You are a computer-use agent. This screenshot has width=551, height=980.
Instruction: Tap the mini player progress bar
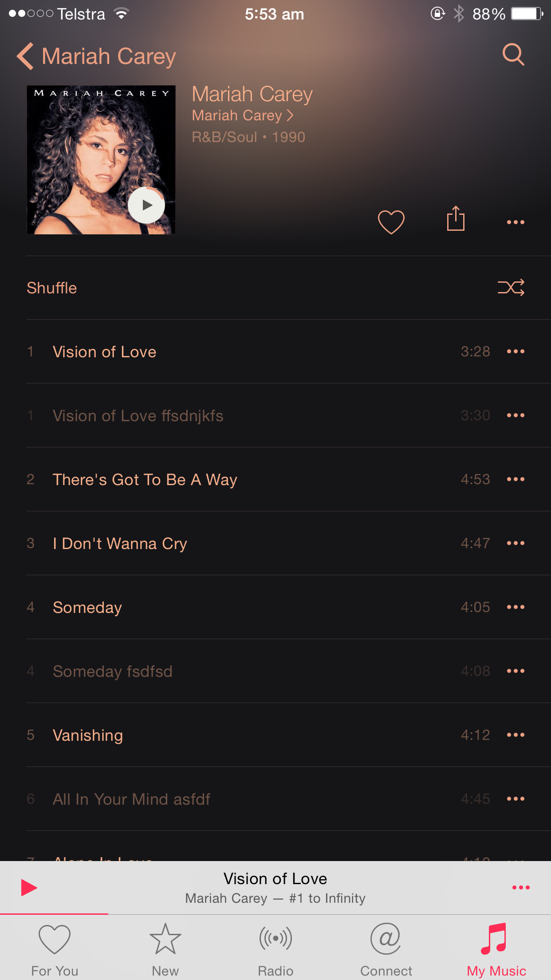[x=275, y=914]
